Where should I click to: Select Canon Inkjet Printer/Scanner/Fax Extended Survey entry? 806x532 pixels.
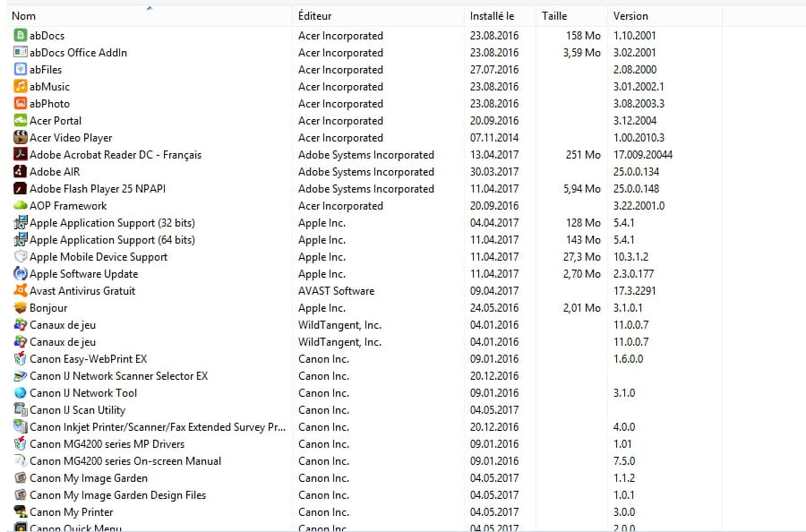pyautogui.click(x=158, y=427)
